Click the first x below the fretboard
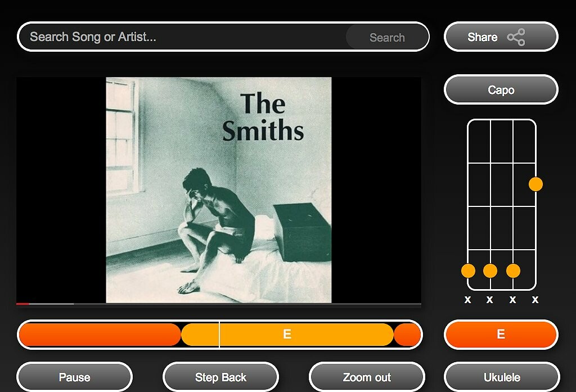576x392 pixels. tap(467, 300)
